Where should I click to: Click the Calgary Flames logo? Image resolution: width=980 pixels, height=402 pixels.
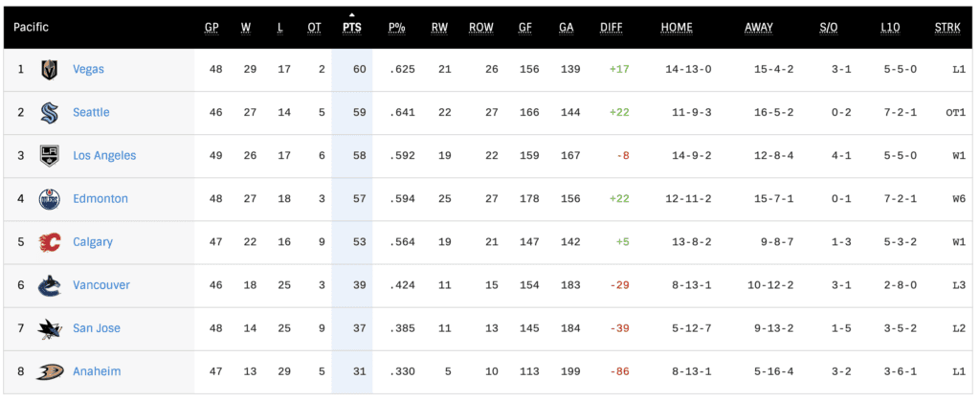tap(49, 242)
